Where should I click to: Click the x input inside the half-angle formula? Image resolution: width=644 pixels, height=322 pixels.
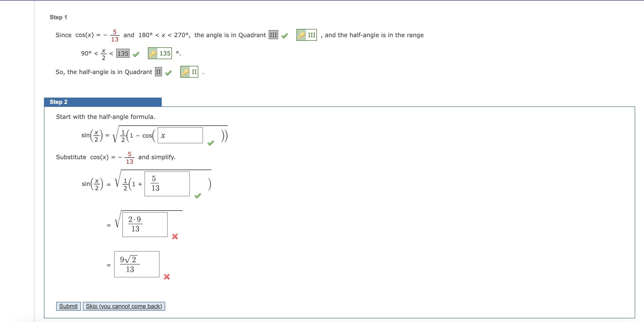pyautogui.click(x=180, y=135)
